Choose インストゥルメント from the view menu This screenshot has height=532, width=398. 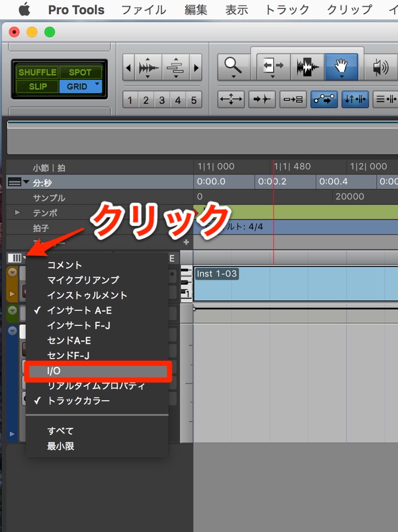point(97,295)
